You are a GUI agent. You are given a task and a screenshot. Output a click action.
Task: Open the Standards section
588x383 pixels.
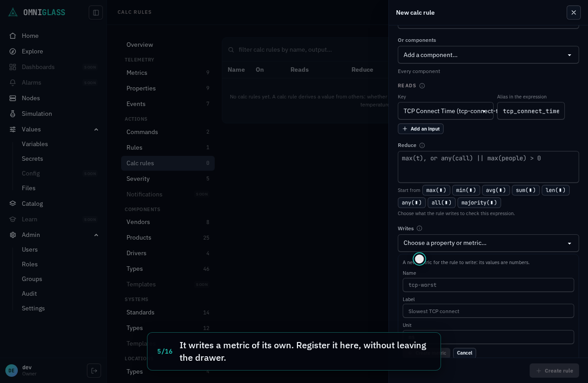[168, 312]
